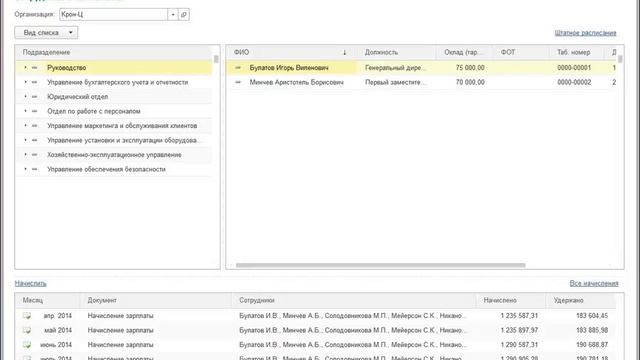The width and height of the screenshot is (640, 360).
Task: Click the Подразделение column header
Action: click(x=114, y=52)
